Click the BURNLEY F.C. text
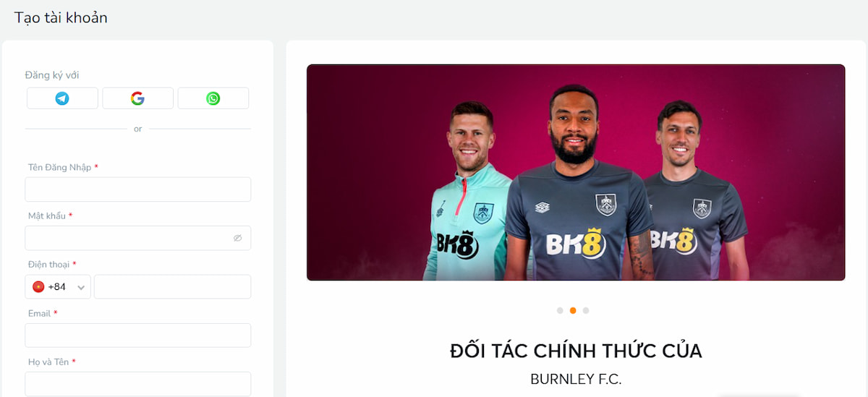Image resolution: width=868 pixels, height=397 pixels. (x=576, y=379)
